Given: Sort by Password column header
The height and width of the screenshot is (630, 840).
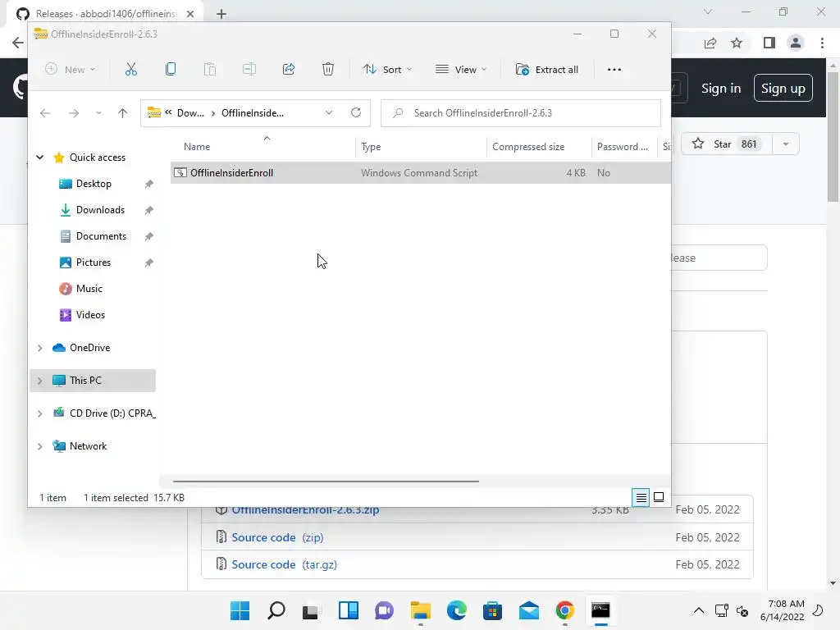Looking at the screenshot, I should click(x=623, y=147).
